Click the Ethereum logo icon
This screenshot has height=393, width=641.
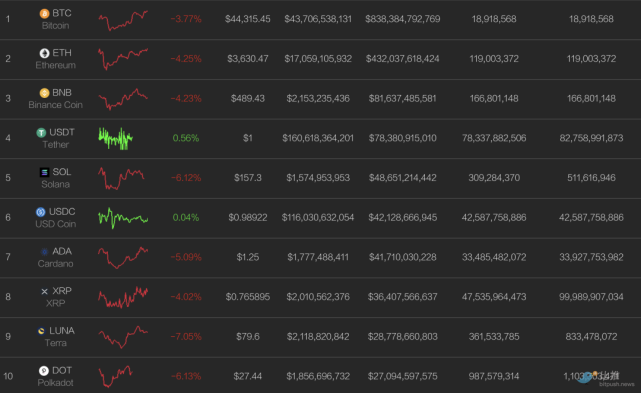[x=44, y=53]
